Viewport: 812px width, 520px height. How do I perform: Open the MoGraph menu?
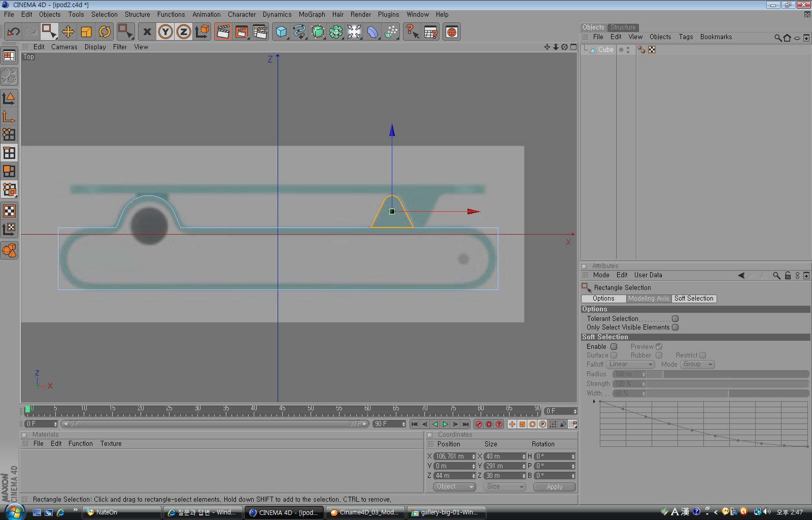(312, 14)
